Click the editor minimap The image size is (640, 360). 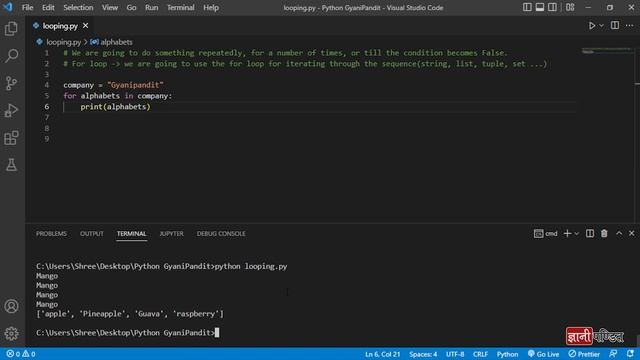point(607,51)
